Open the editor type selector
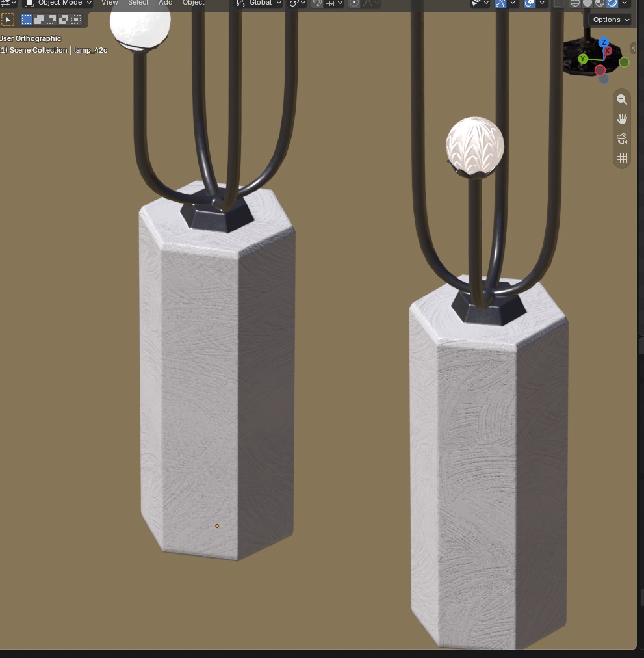Viewport: 644px width, 658px height. pos(8,3)
